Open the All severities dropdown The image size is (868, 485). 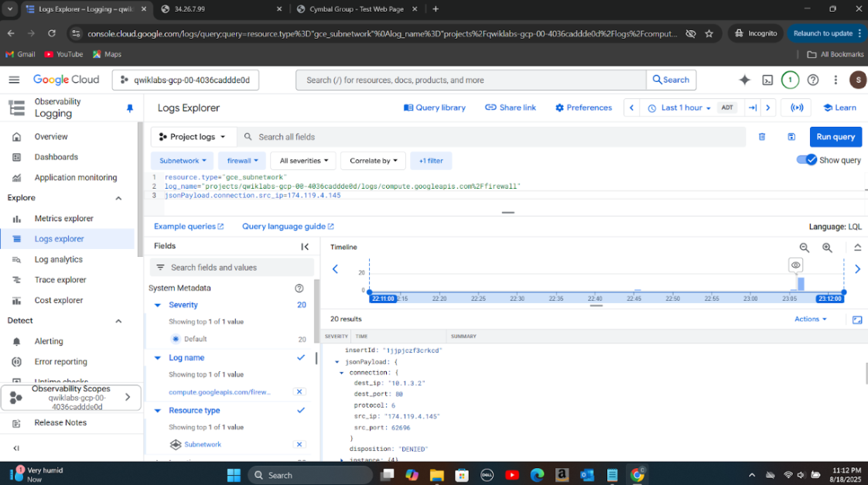302,161
